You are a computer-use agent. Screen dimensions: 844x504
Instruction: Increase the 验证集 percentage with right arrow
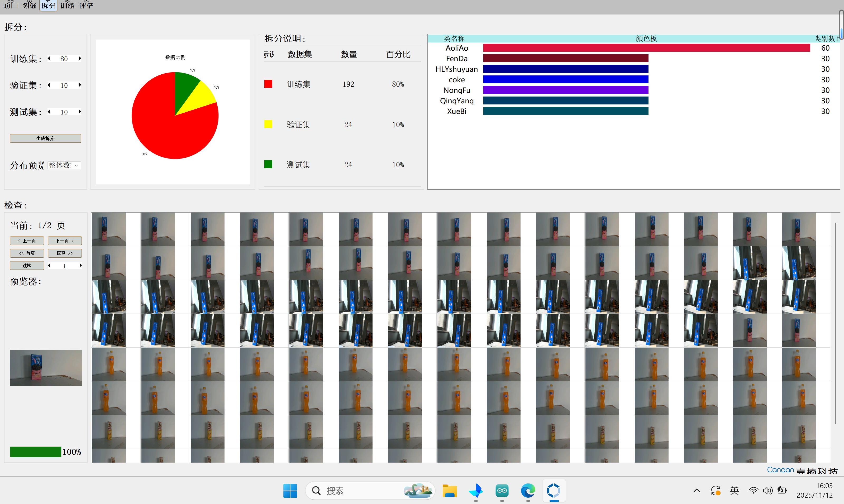[80, 85]
